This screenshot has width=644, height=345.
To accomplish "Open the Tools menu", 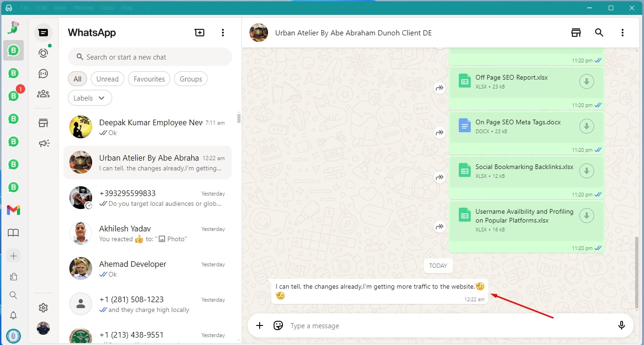I will point(107,8).
